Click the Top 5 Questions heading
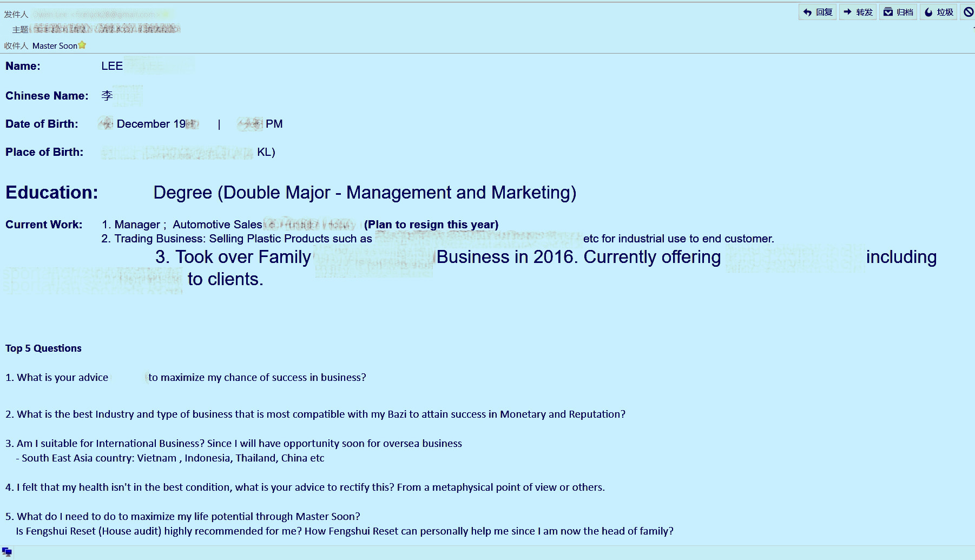The height and width of the screenshot is (560, 975). pyautogui.click(x=43, y=348)
